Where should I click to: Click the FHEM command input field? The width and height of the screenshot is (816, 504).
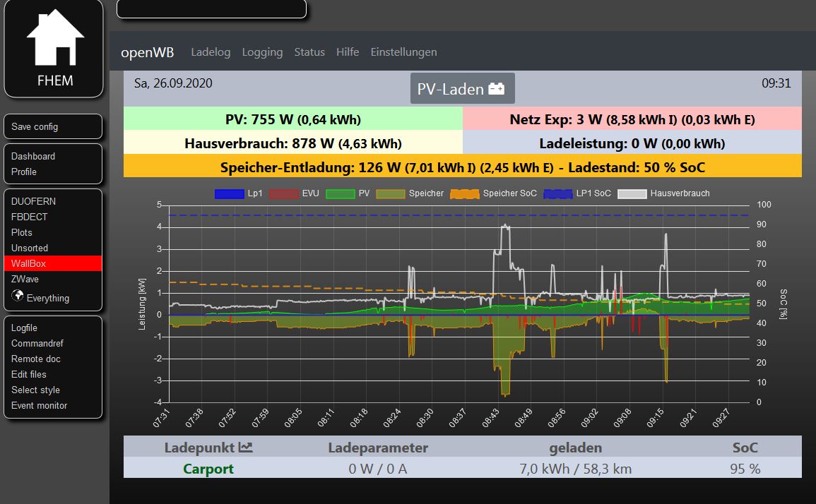point(211,8)
